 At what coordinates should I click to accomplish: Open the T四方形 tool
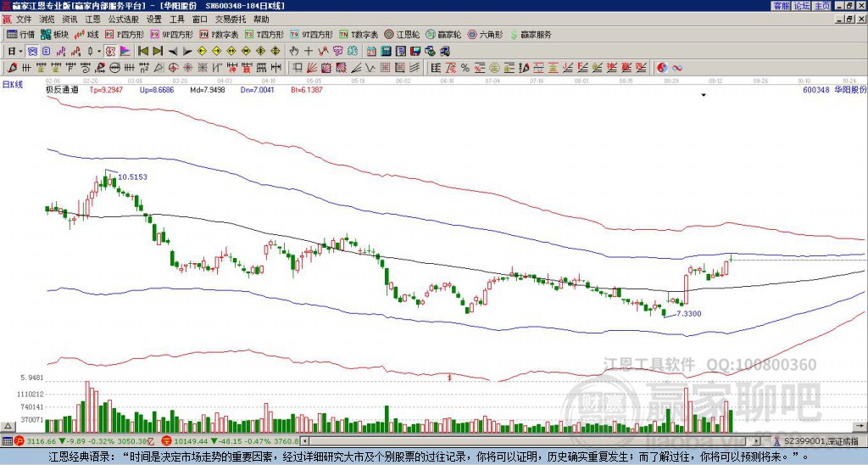click(x=264, y=34)
